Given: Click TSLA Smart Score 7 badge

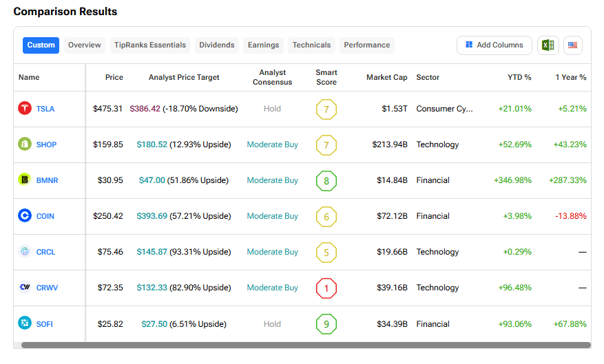Looking at the screenshot, I should [x=326, y=109].
